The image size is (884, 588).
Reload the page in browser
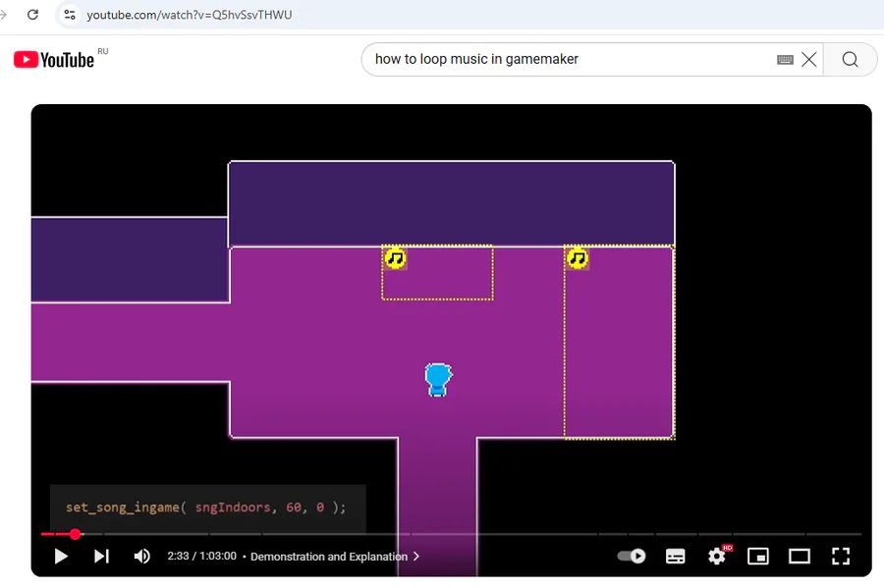(x=32, y=15)
